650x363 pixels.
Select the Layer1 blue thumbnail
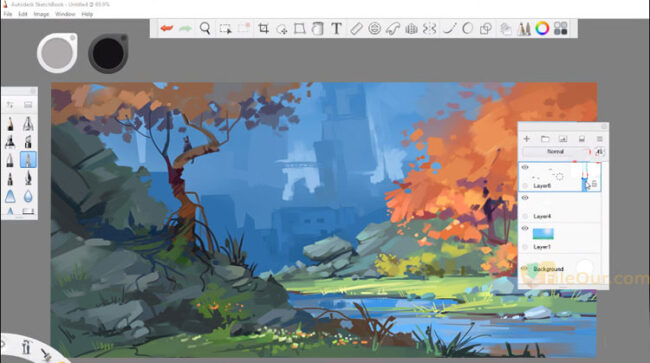[x=543, y=234]
